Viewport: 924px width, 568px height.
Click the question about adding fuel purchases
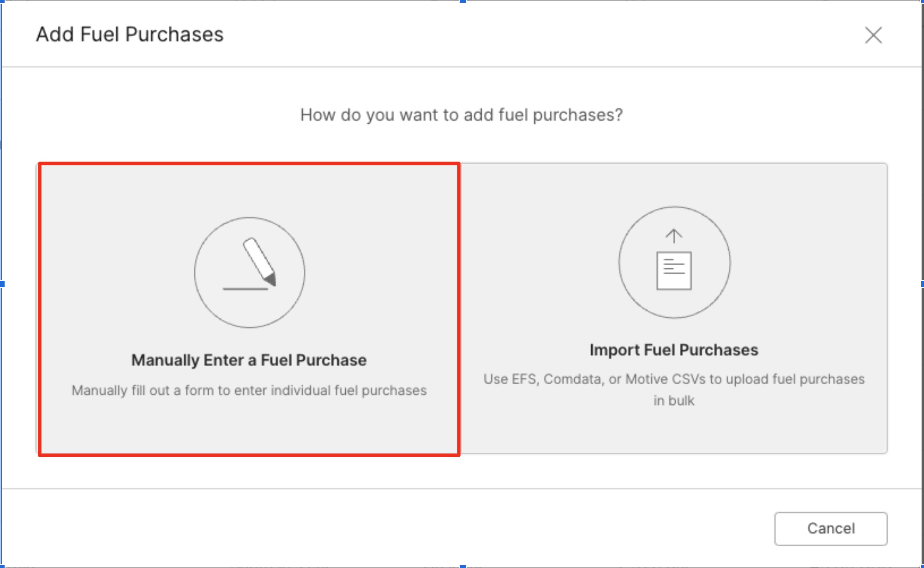click(x=462, y=115)
